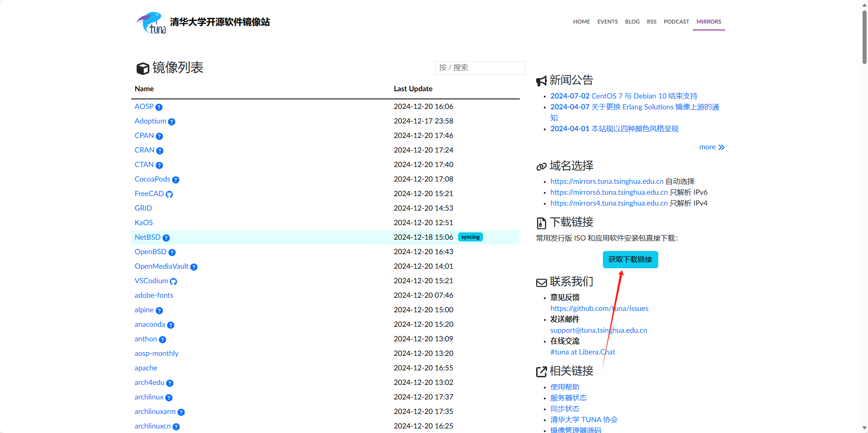This screenshot has height=433, width=868.
Task: Open the 同步状态 link
Action: 565,409
